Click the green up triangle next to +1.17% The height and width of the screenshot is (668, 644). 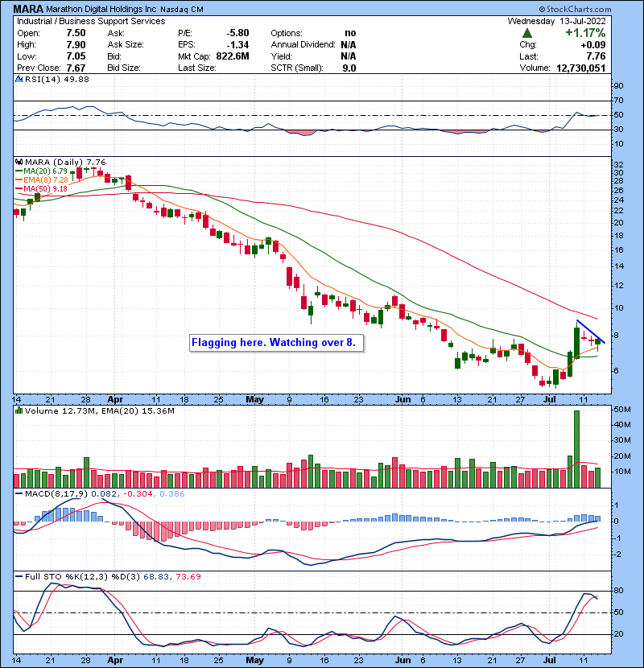click(527, 33)
